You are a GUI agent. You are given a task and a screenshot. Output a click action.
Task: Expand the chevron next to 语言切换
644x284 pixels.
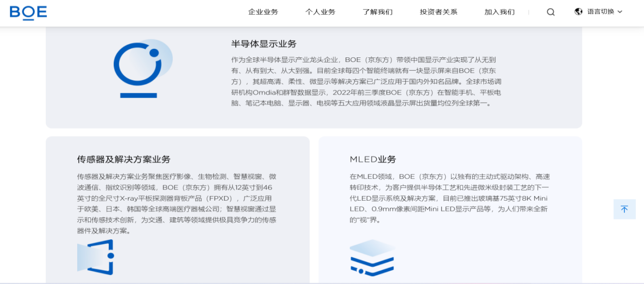(x=620, y=12)
